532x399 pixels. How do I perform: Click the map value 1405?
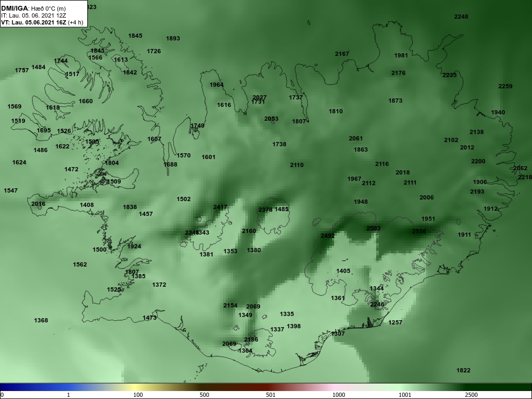coord(343,271)
